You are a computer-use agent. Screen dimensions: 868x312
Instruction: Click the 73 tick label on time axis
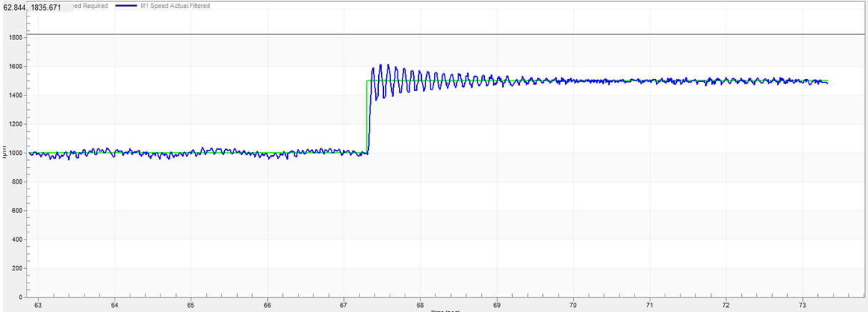[x=802, y=305]
